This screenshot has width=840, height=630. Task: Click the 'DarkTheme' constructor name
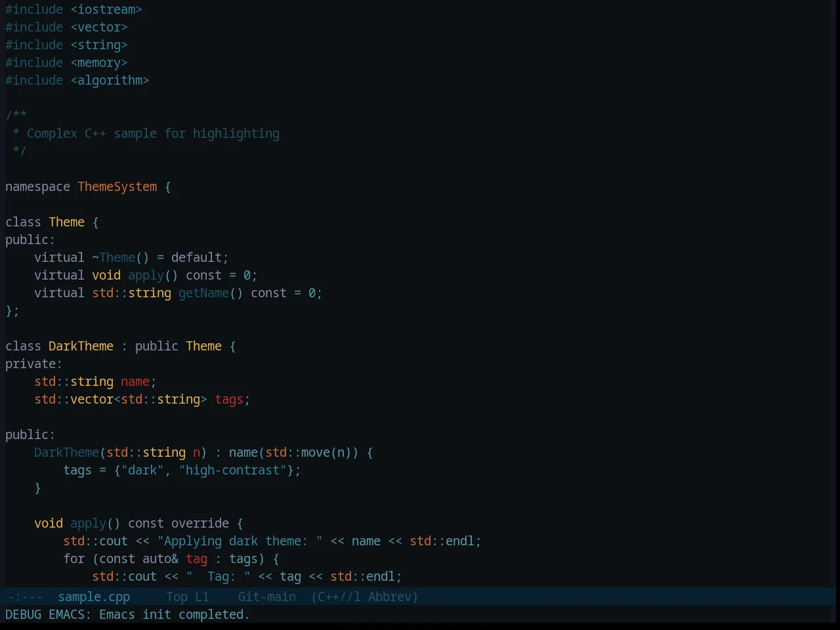[67, 452]
